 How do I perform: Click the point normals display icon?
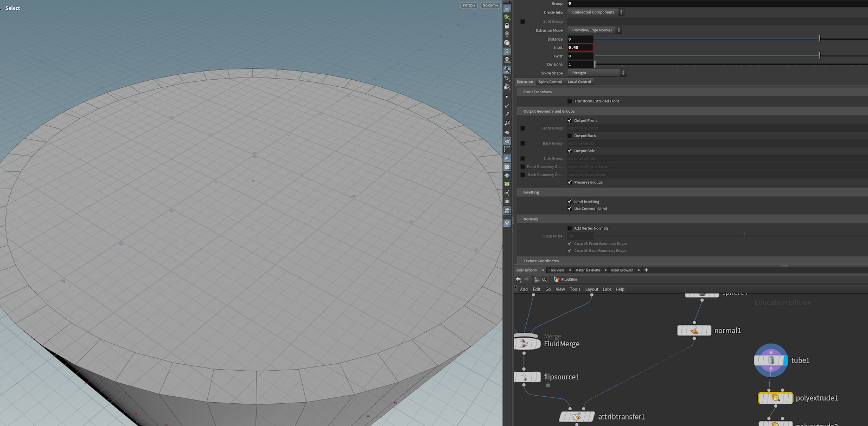click(x=507, y=106)
